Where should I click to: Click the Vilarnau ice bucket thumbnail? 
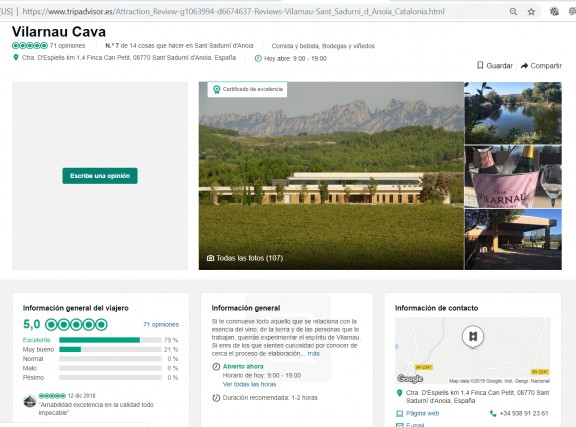point(513,176)
